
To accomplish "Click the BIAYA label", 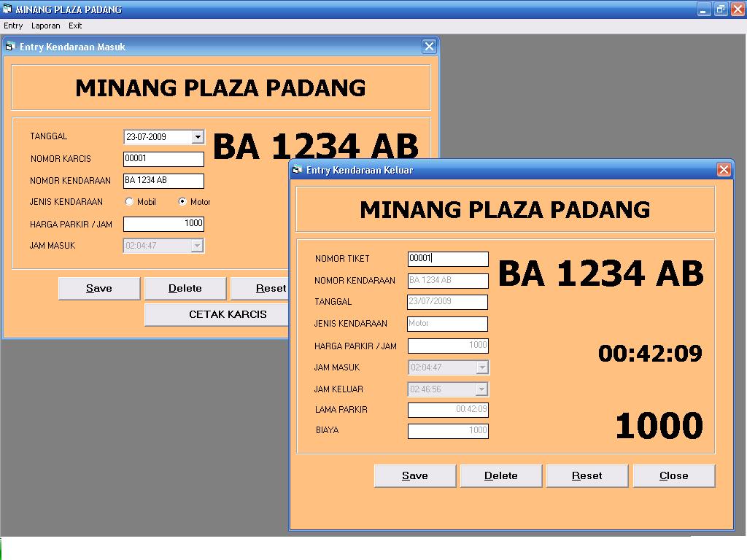I will click(328, 430).
